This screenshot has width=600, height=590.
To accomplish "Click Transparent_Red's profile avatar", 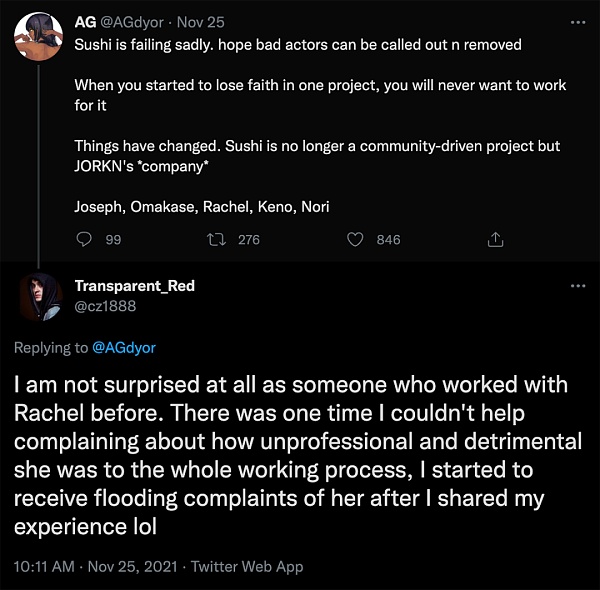I will (x=41, y=297).
